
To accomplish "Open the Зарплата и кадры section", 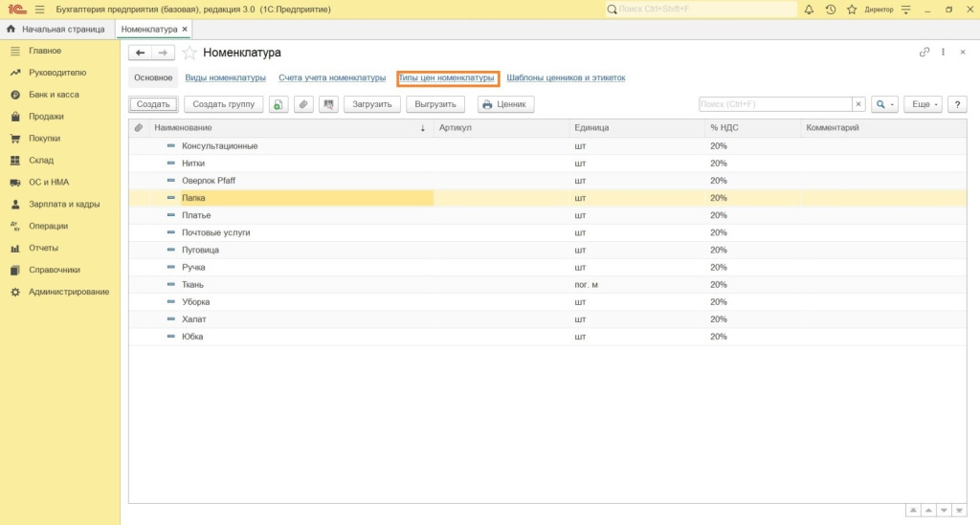I will (64, 204).
